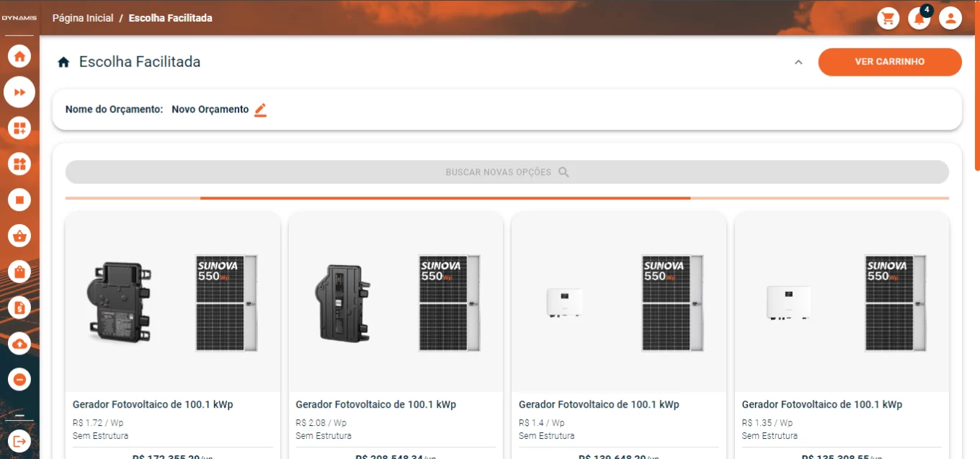Click the shopping bag sidebar icon
This screenshot has width=980, height=459.
19,272
